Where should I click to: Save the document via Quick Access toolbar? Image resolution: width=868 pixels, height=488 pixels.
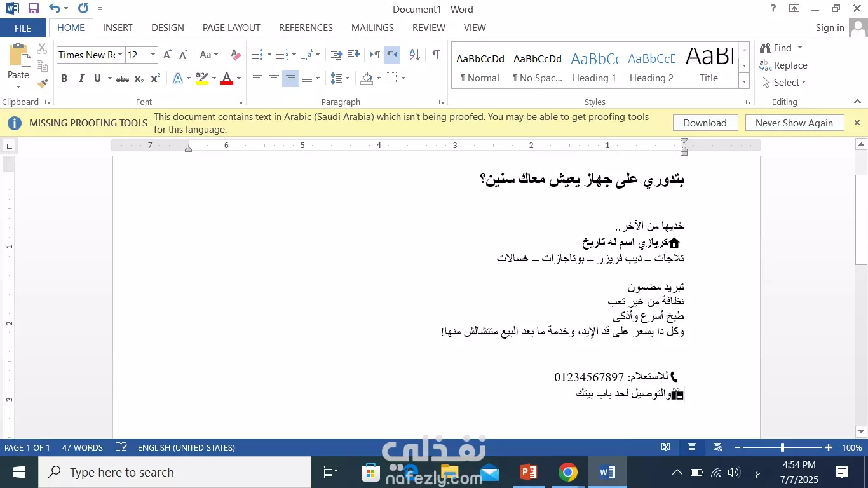(x=34, y=9)
